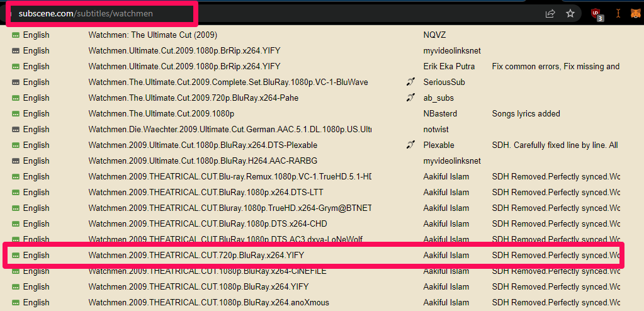Click green rating icon on Erik Eka Putra row

(x=16, y=67)
